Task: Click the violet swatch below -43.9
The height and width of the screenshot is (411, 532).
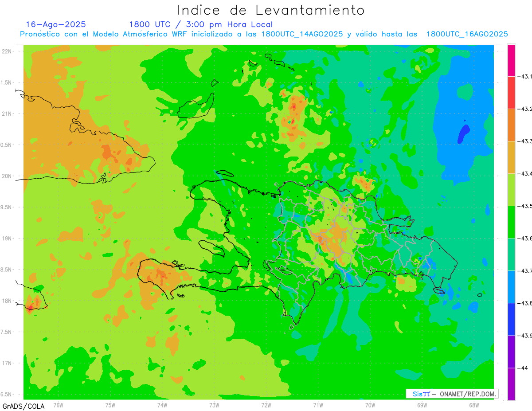Action: click(x=512, y=352)
